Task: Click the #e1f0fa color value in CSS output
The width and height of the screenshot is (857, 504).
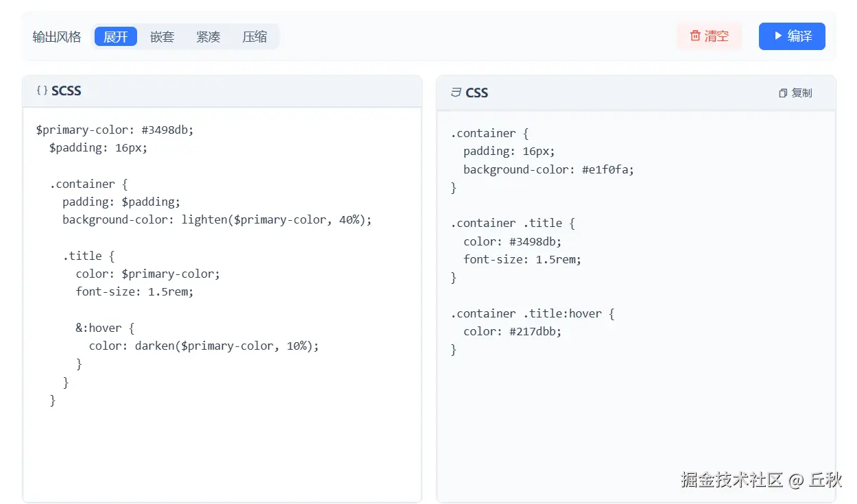Action: coord(607,169)
